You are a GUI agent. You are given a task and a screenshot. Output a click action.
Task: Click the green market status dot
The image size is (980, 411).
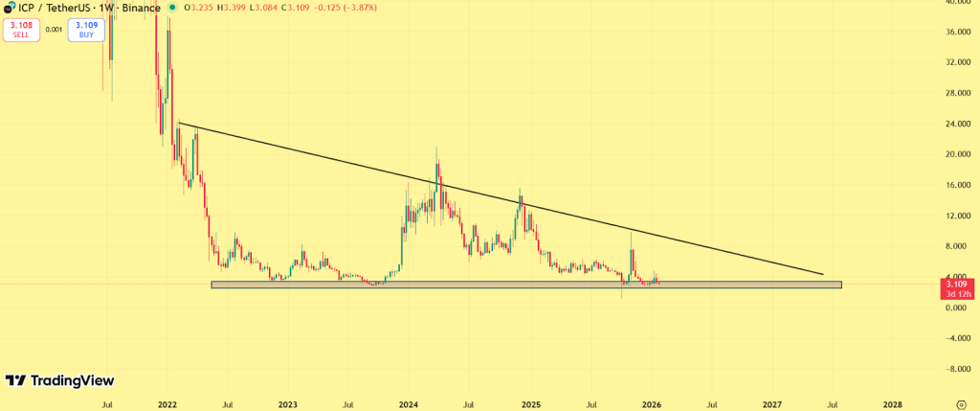point(170,6)
